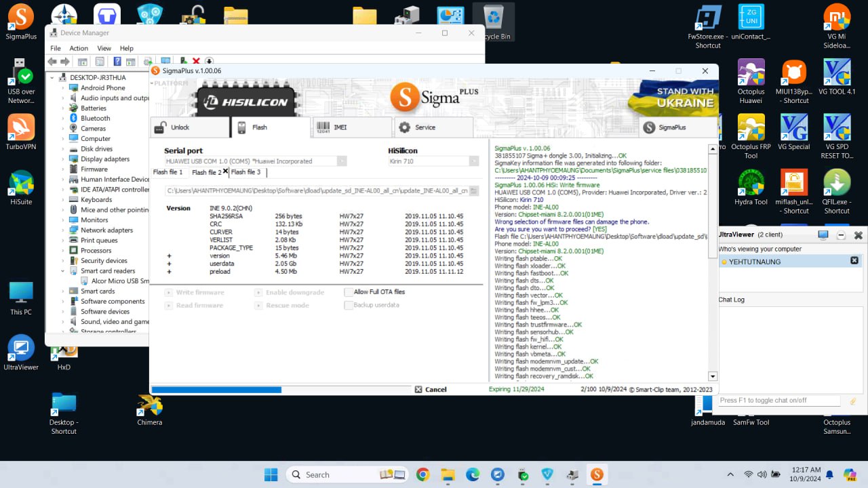Open the Service tab

pyautogui.click(x=433, y=127)
